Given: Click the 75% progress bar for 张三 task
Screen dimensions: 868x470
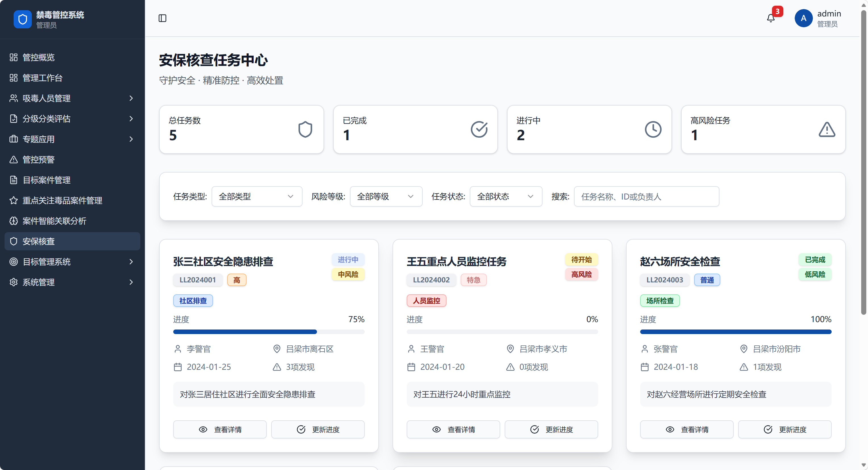Looking at the screenshot, I should point(269,331).
